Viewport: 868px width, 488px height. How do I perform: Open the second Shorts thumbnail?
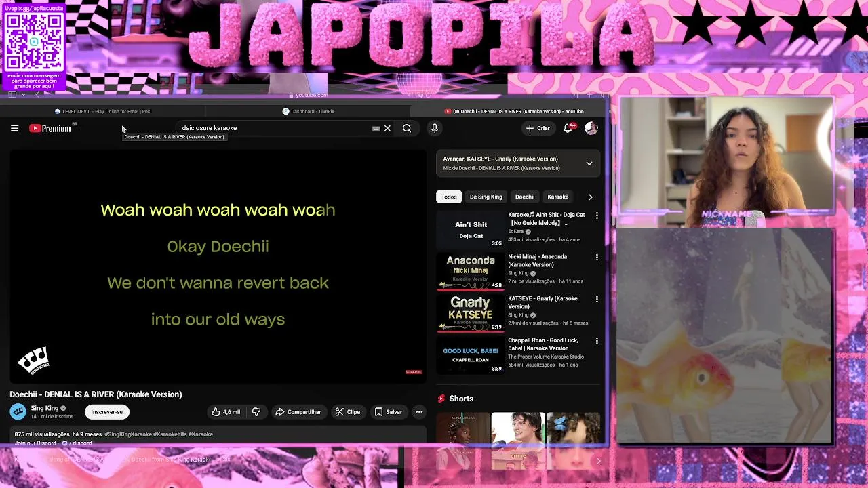517,441
